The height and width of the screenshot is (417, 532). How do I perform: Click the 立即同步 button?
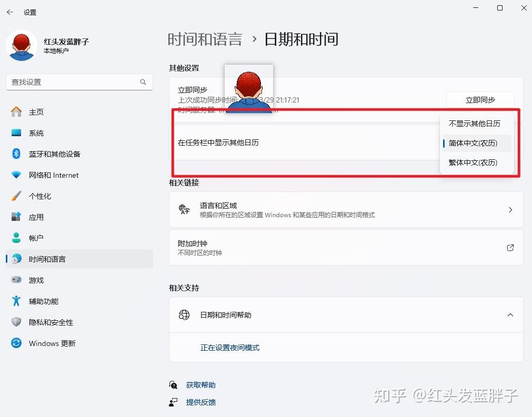point(480,99)
